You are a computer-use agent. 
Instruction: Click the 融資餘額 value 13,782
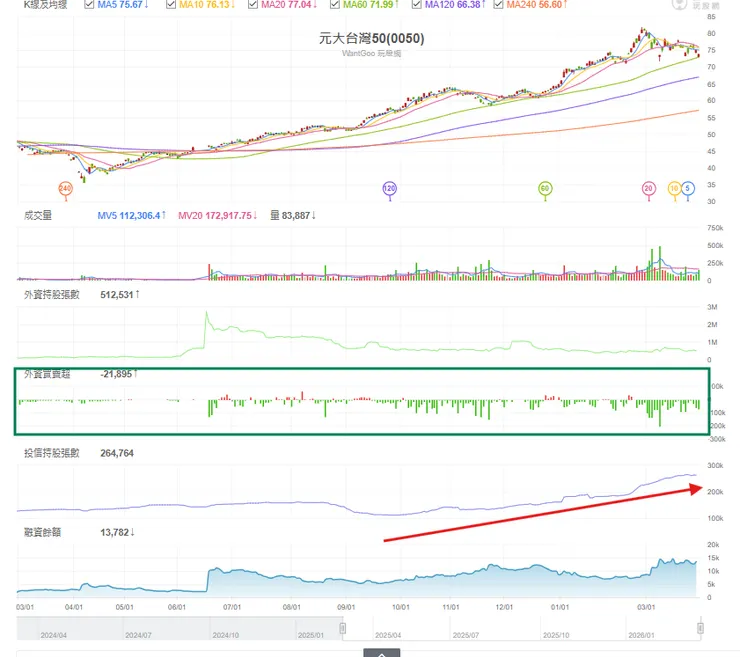tap(118, 532)
